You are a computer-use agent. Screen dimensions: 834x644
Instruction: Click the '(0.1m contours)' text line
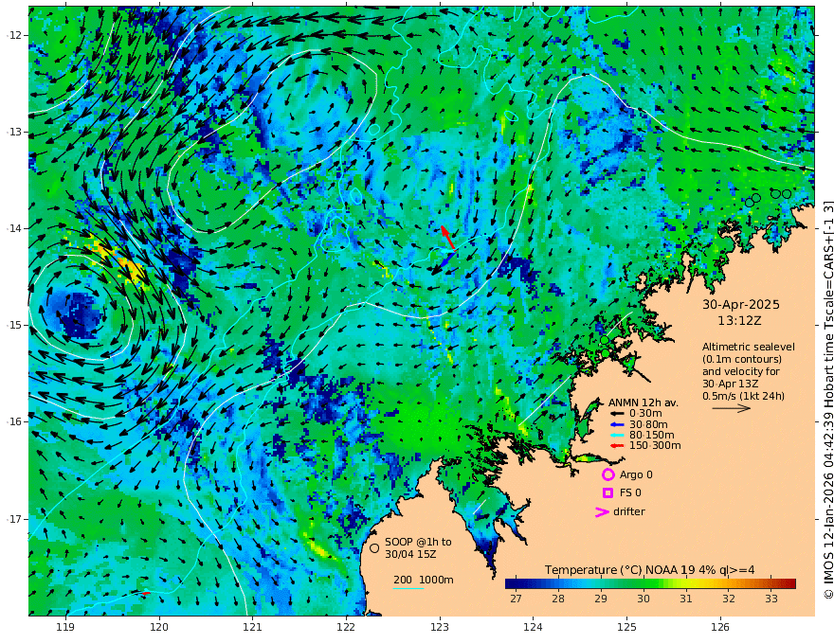[x=741, y=359]
